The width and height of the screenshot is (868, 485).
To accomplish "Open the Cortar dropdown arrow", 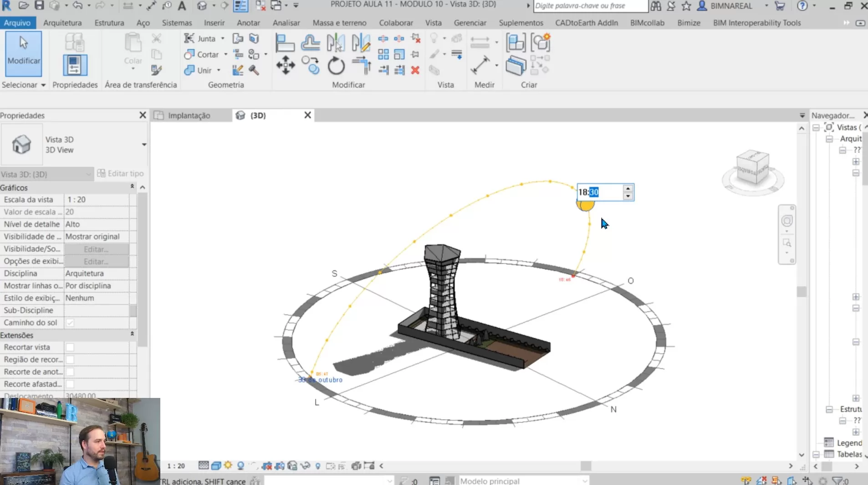I will click(226, 55).
